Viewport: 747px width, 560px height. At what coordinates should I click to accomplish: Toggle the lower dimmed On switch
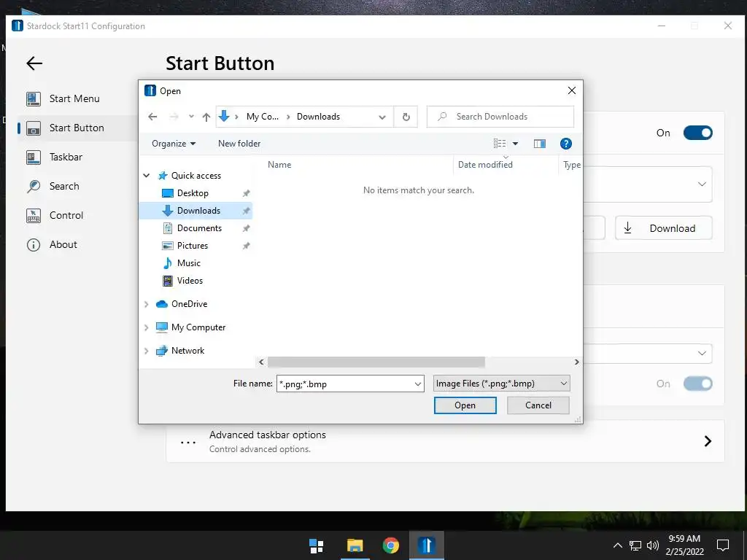[697, 384]
